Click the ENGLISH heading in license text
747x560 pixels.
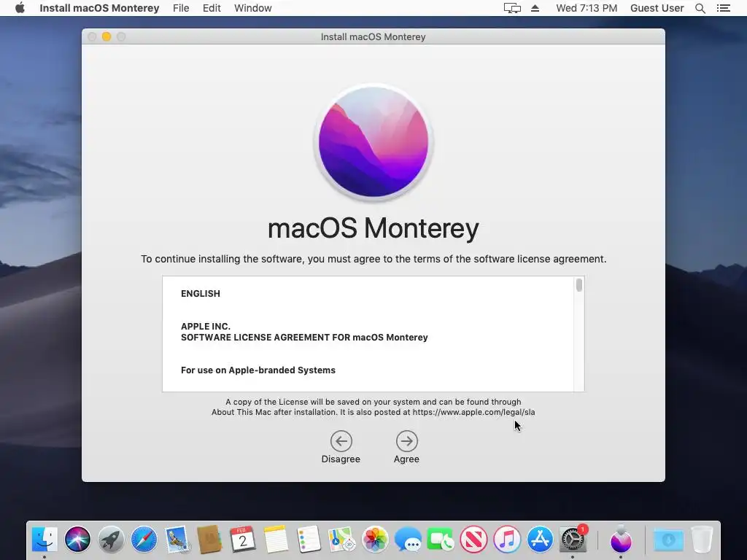[x=201, y=293]
